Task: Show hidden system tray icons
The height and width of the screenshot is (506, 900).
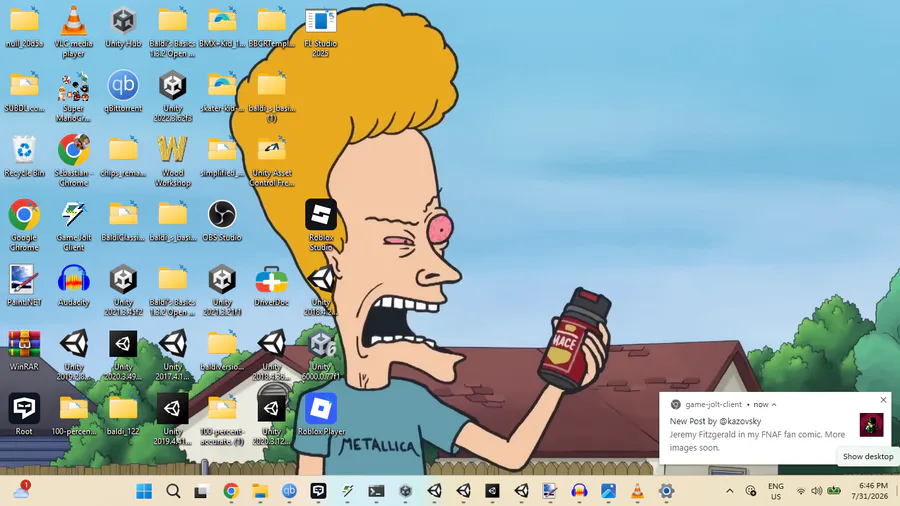Action: tap(730, 491)
